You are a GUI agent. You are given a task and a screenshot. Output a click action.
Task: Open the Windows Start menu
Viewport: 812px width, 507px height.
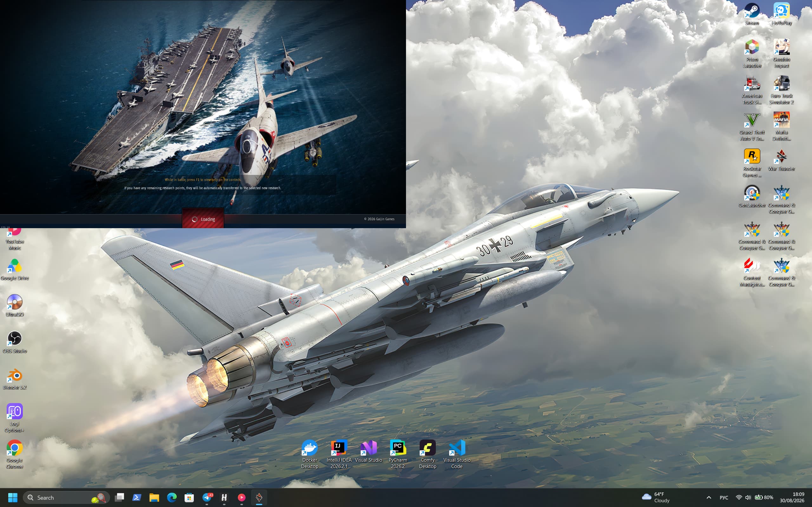coord(13,497)
